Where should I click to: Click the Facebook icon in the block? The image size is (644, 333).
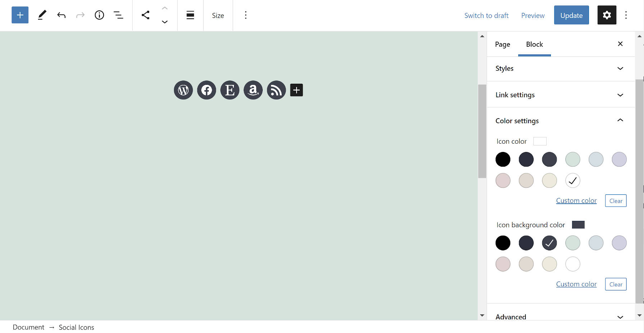point(206,90)
